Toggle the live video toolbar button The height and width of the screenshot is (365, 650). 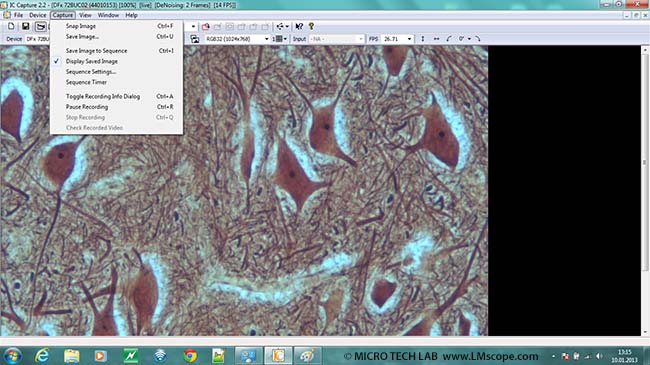click(40, 27)
